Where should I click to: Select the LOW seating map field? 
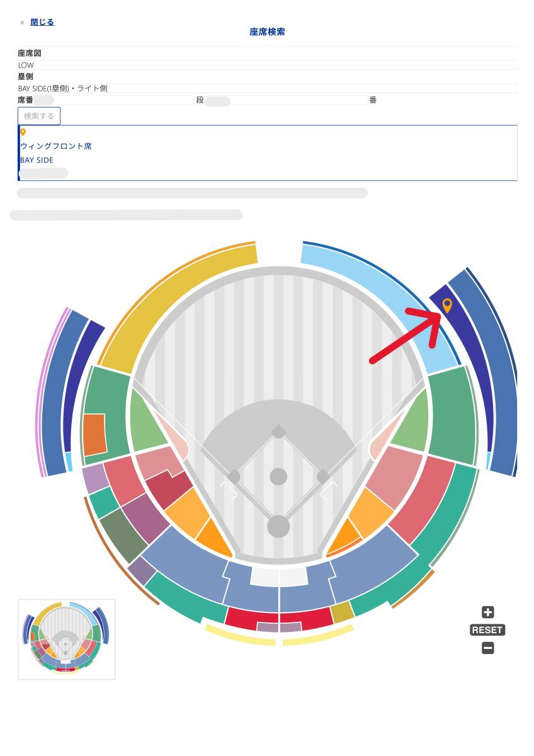(267, 65)
